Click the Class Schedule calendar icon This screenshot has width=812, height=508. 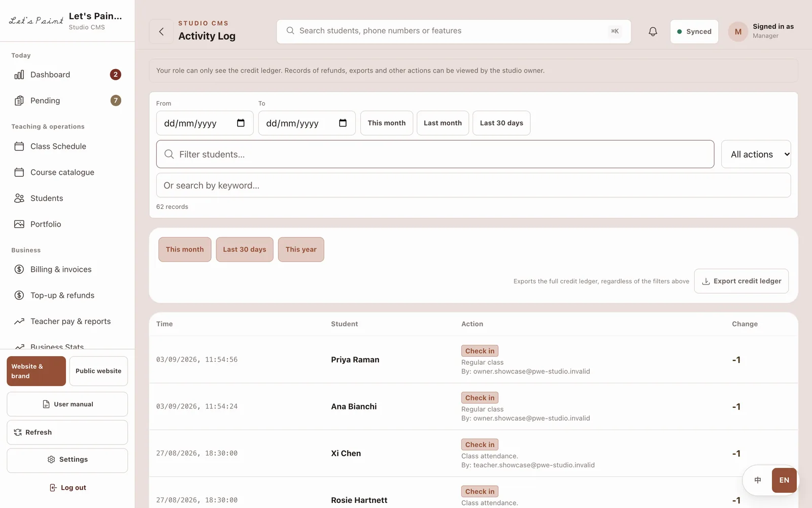19,146
